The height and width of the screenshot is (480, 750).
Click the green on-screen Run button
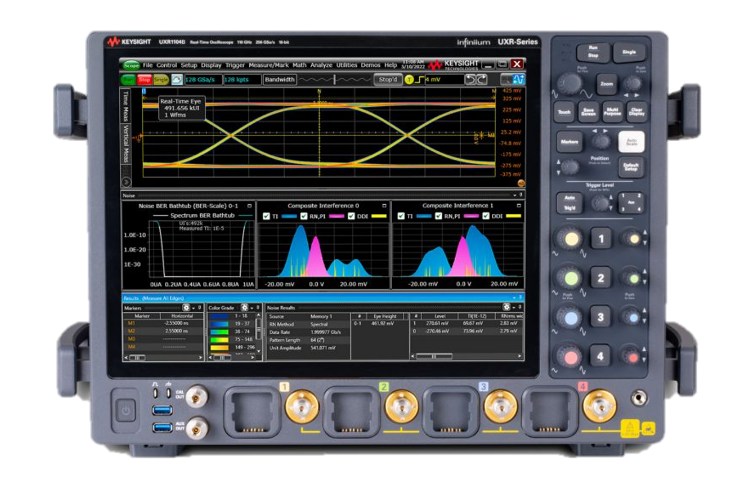128,79
